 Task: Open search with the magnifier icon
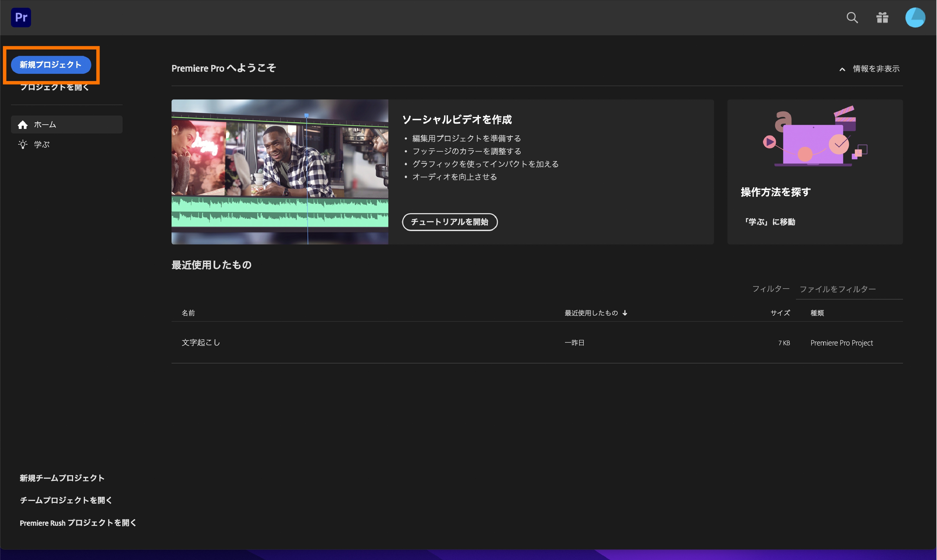point(852,17)
